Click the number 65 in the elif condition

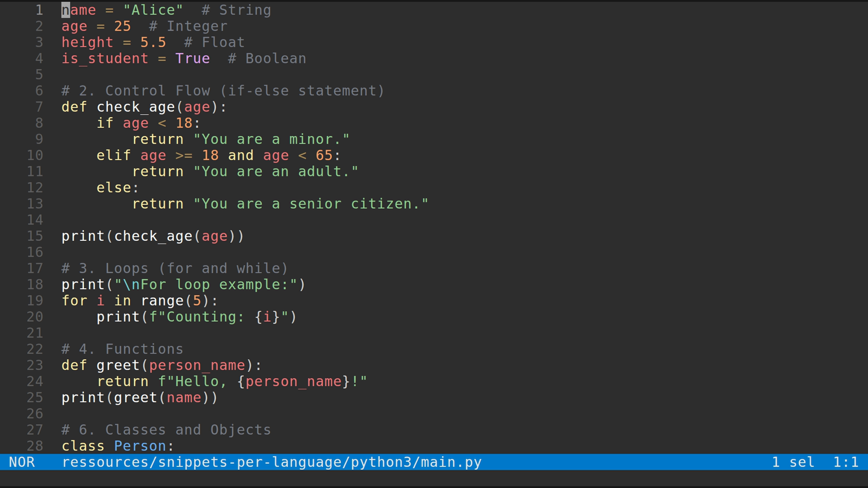[325, 155]
